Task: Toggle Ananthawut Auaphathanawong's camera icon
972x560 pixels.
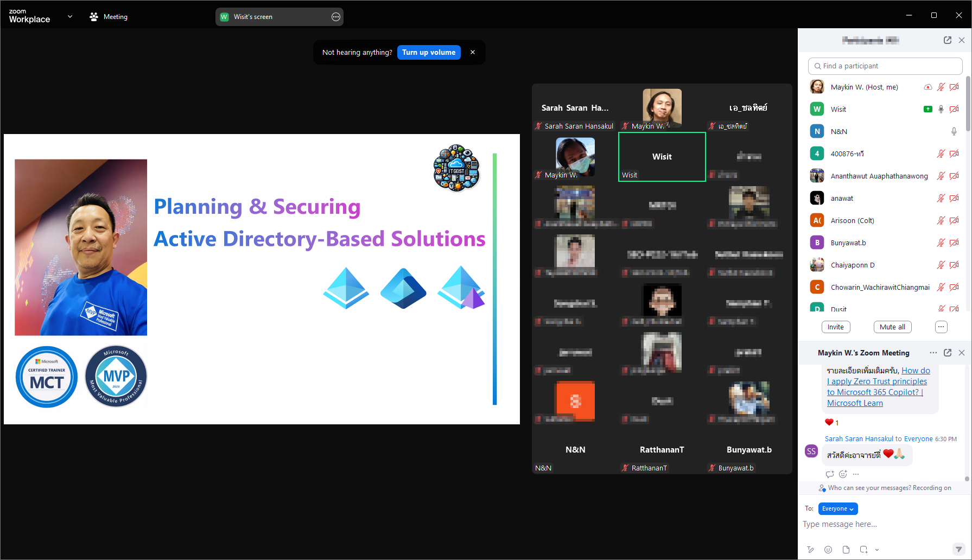Action: (954, 176)
